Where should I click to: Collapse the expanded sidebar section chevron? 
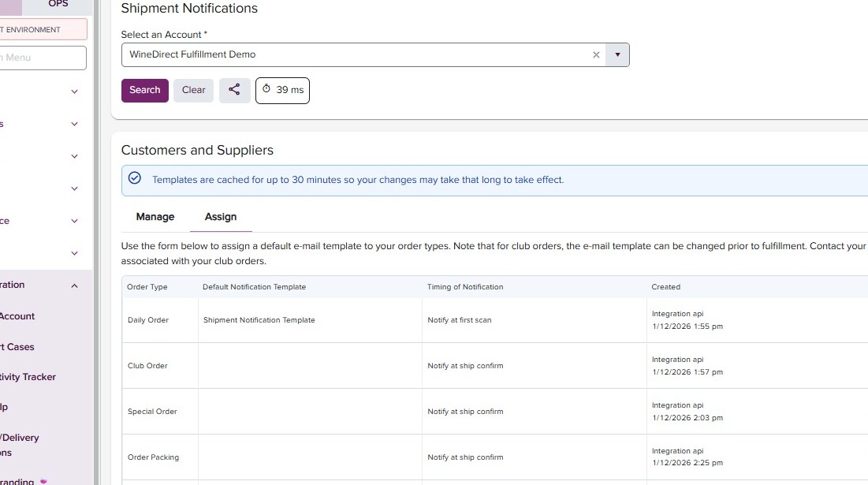[x=75, y=285]
